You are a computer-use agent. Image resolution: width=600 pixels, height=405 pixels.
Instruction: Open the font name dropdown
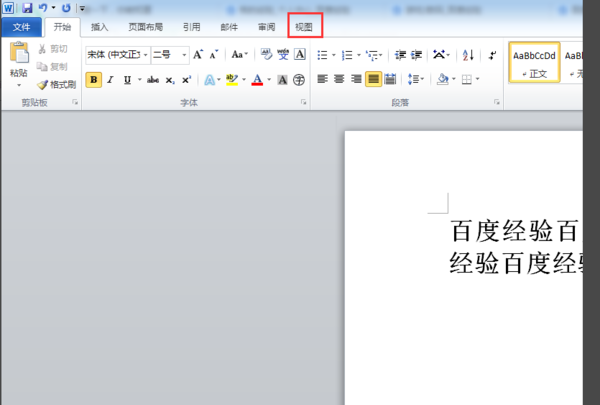145,55
